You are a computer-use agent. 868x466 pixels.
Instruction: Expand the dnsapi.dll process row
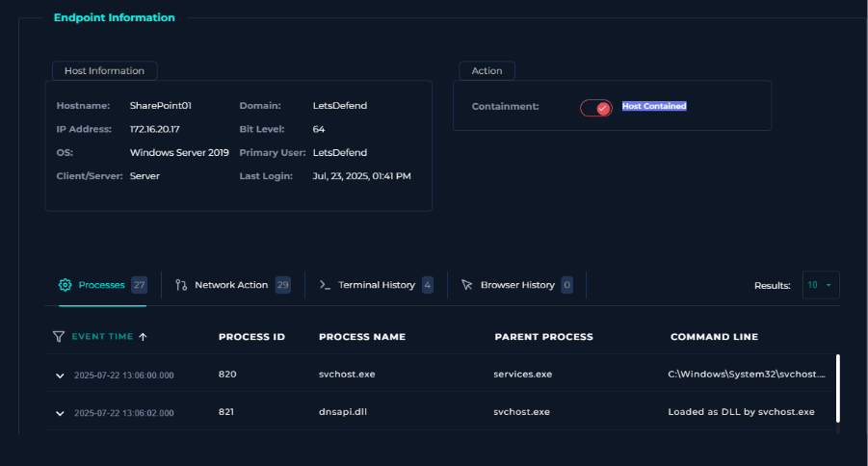tap(60, 413)
